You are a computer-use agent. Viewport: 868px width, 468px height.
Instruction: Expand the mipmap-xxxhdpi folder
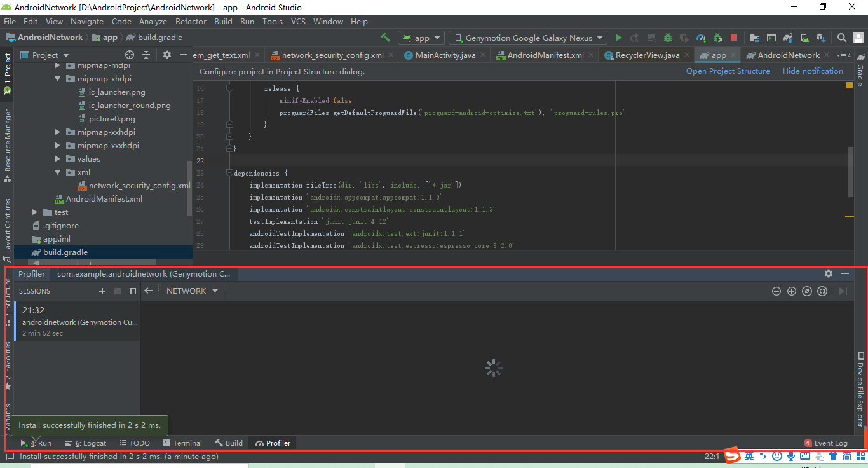click(x=57, y=146)
